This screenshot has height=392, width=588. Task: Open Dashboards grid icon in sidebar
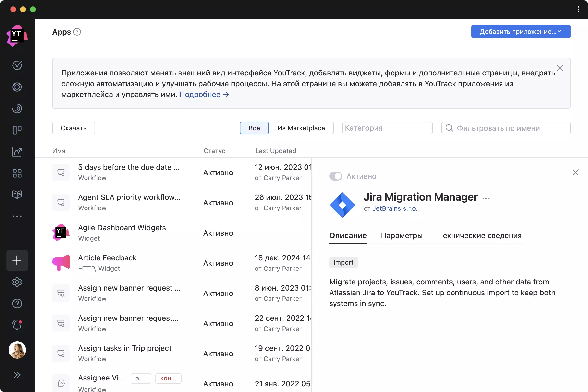[x=17, y=173]
